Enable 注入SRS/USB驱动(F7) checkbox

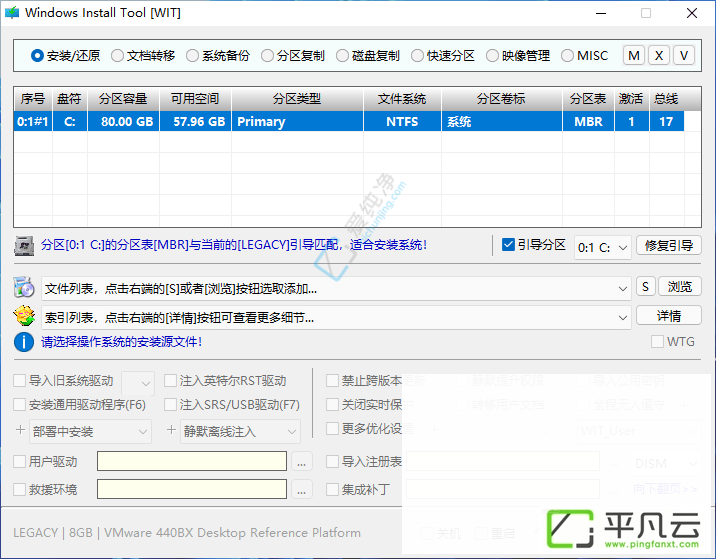170,404
